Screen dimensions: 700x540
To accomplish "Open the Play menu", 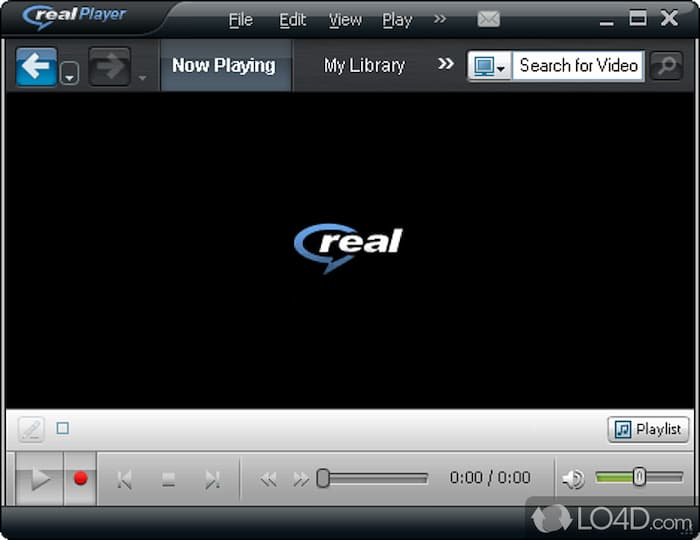I will [x=397, y=21].
